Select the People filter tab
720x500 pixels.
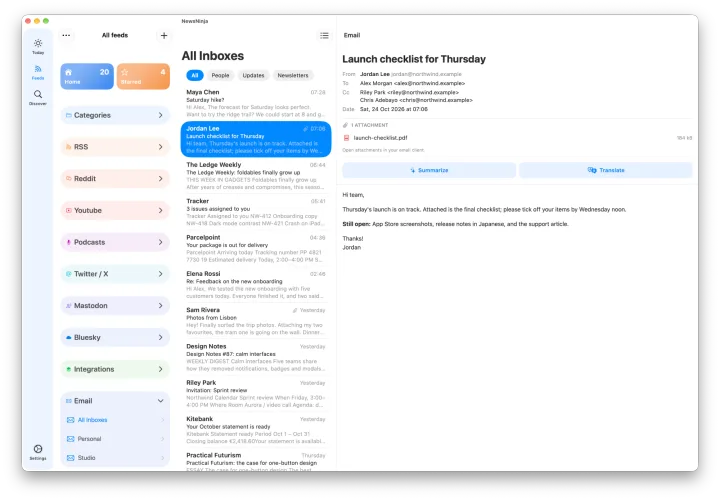[x=220, y=75]
